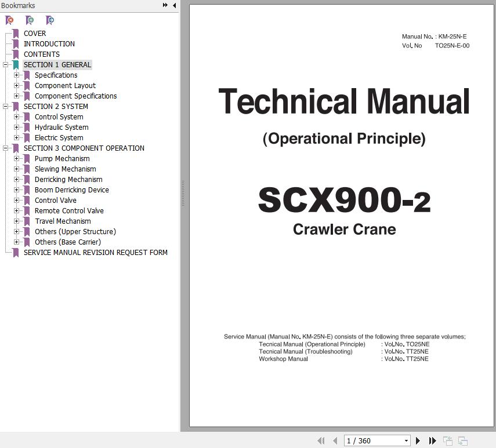The height and width of the screenshot is (448, 496).
Task: Click the SCX900-2 model heading
Action: pyautogui.click(x=344, y=200)
